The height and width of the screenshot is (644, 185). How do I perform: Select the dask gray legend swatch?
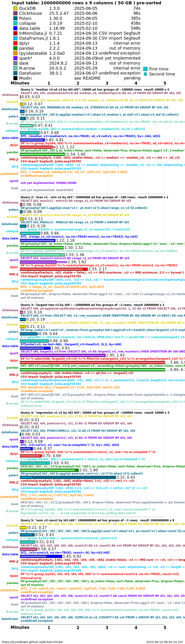(x=15, y=63)
